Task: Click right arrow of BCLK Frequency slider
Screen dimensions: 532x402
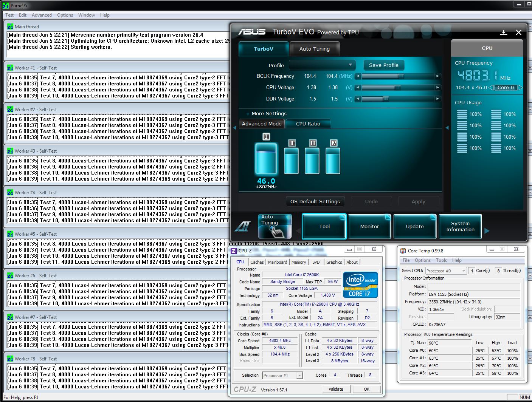Action: click(437, 76)
